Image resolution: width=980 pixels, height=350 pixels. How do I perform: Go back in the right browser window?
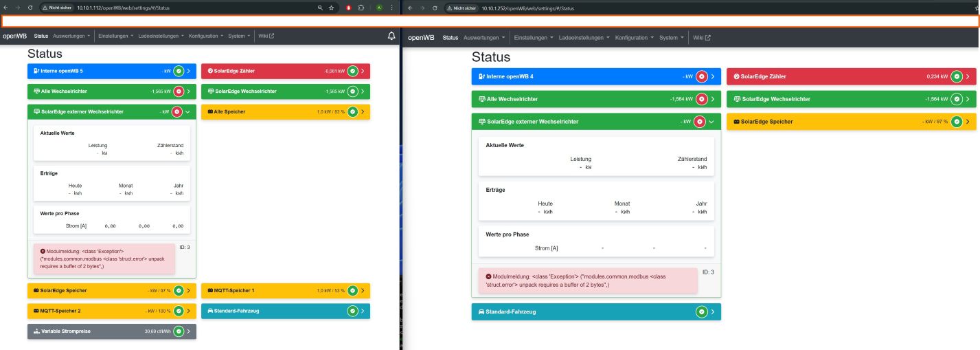pos(410,8)
